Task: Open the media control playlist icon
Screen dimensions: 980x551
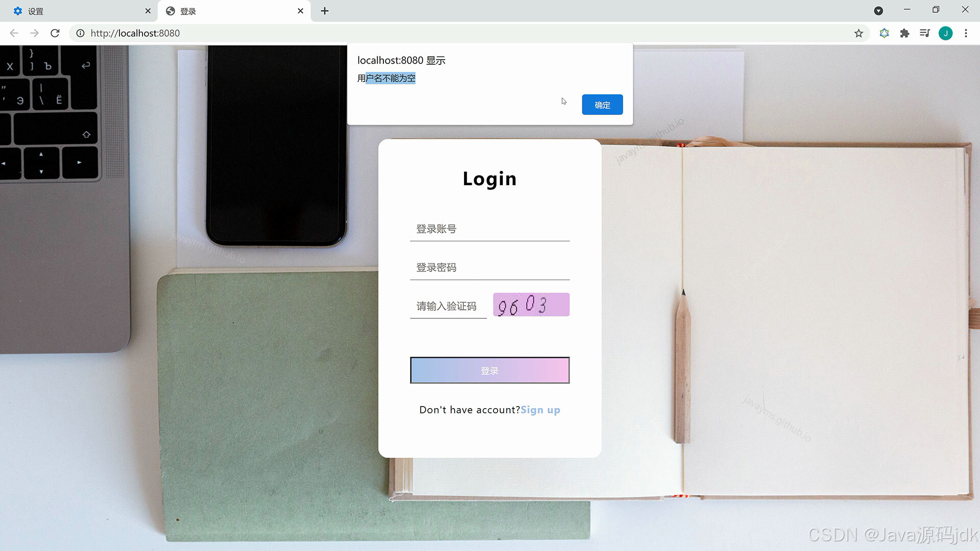Action: click(925, 33)
